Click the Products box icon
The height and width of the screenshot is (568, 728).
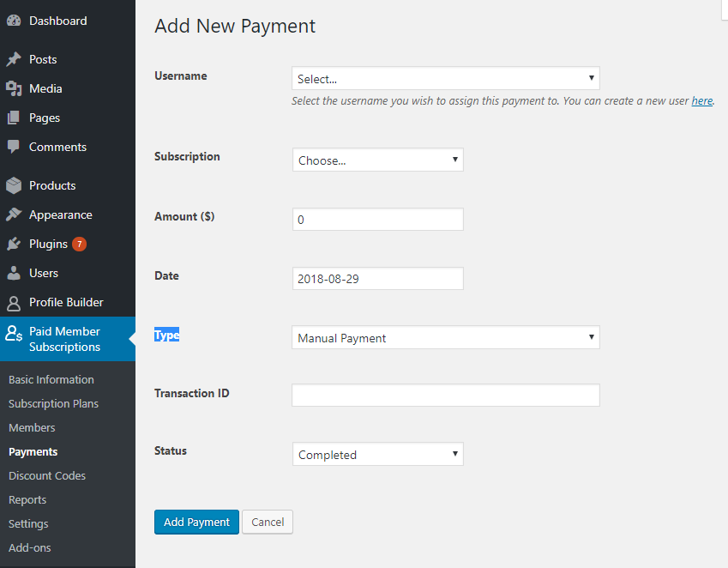click(14, 185)
